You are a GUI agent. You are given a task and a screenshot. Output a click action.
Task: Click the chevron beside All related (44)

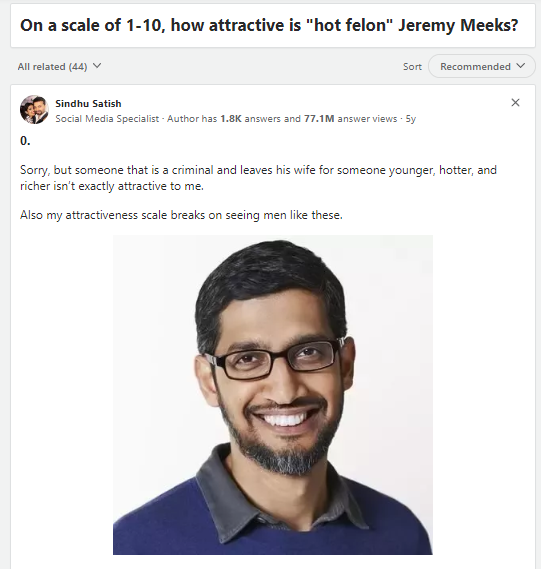[97, 66]
